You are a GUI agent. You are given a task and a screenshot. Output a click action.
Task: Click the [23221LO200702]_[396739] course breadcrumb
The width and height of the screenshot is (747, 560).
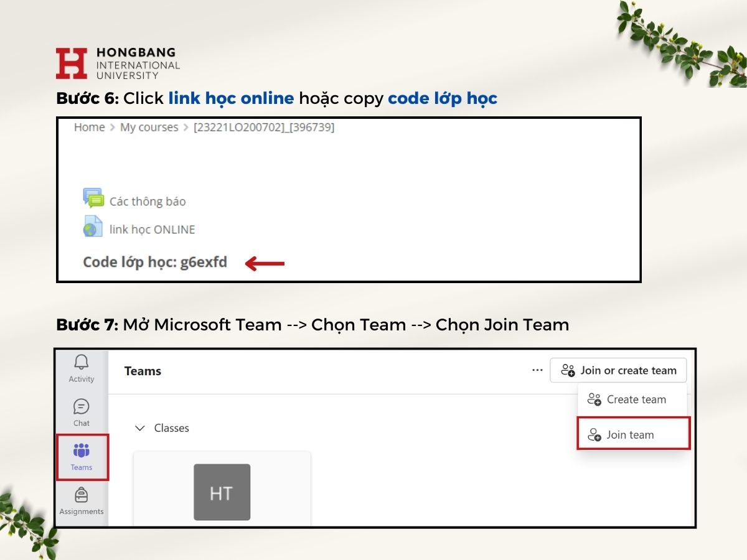(x=264, y=127)
